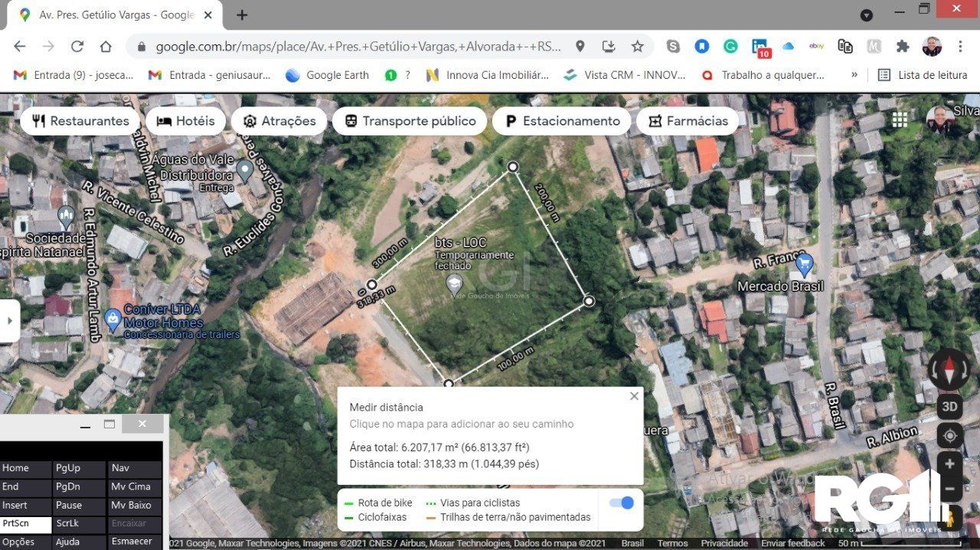
Task: Open the Skype extension icon
Action: (673, 47)
